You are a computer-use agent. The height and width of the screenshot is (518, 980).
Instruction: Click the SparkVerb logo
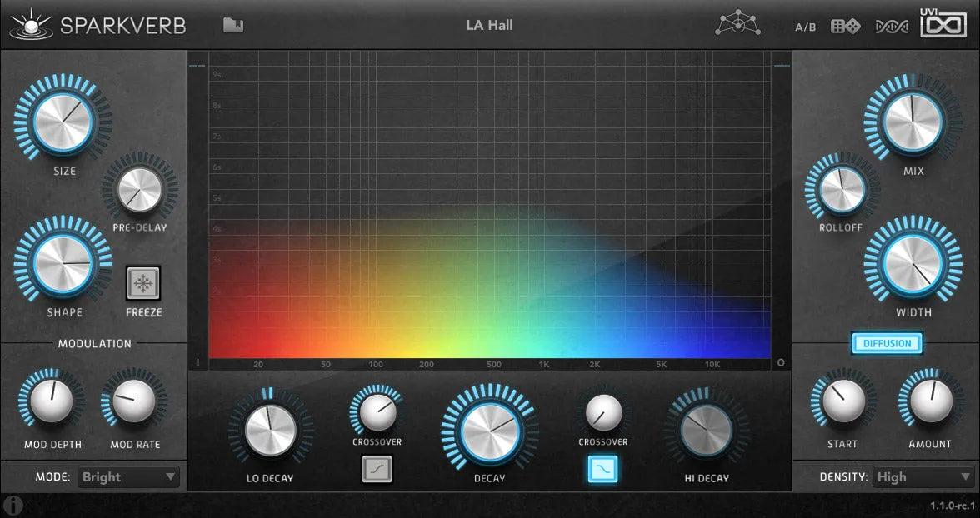coord(100,25)
